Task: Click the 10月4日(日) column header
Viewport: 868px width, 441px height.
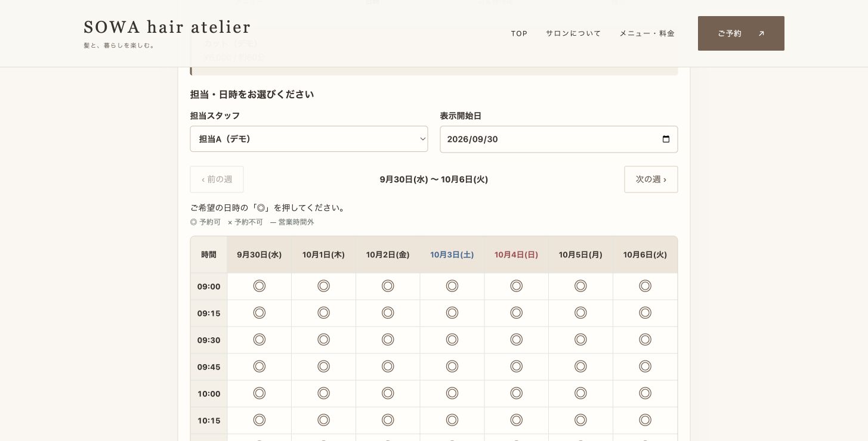Action: (x=517, y=254)
